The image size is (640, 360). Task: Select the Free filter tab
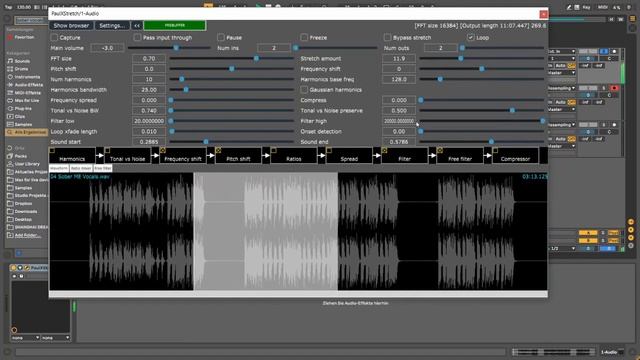[x=103, y=168]
